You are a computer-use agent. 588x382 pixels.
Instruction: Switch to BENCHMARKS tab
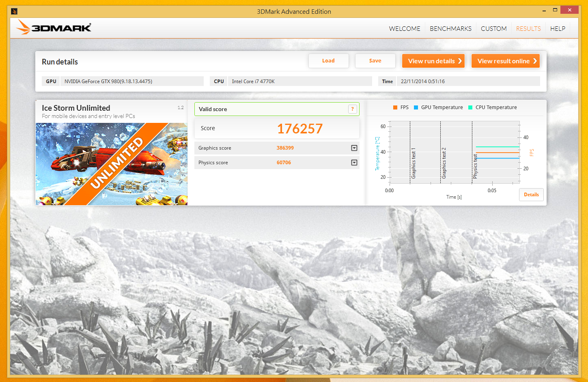click(450, 28)
